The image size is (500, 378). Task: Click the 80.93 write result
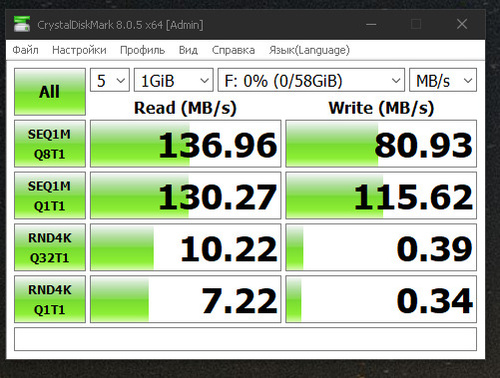tap(381, 144)
